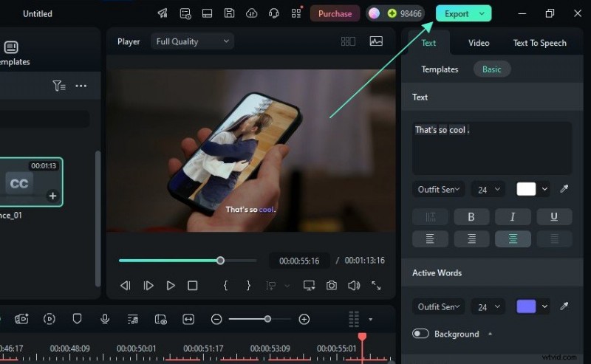Viewport: 591px width, 364px height.
Task: Click the cloud upload icon
Action: coord(251,13)
